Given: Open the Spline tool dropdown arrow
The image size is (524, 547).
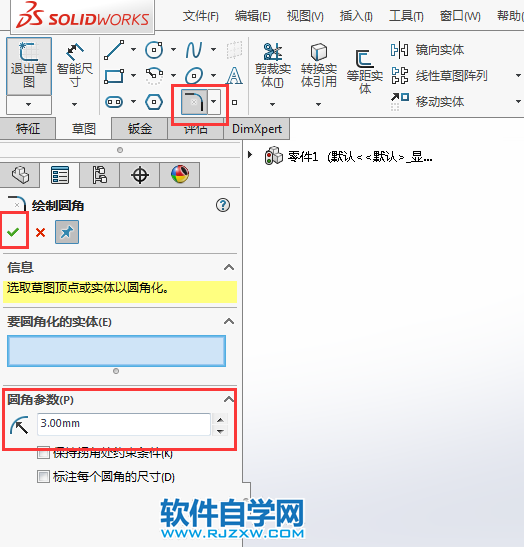Looking at the screenshot, I should coord(213,50).
